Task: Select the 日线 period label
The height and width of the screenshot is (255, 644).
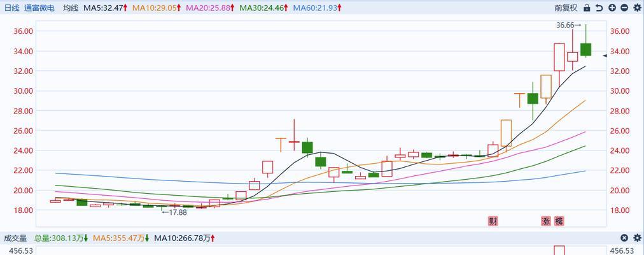Action: [x=12, y=8]
